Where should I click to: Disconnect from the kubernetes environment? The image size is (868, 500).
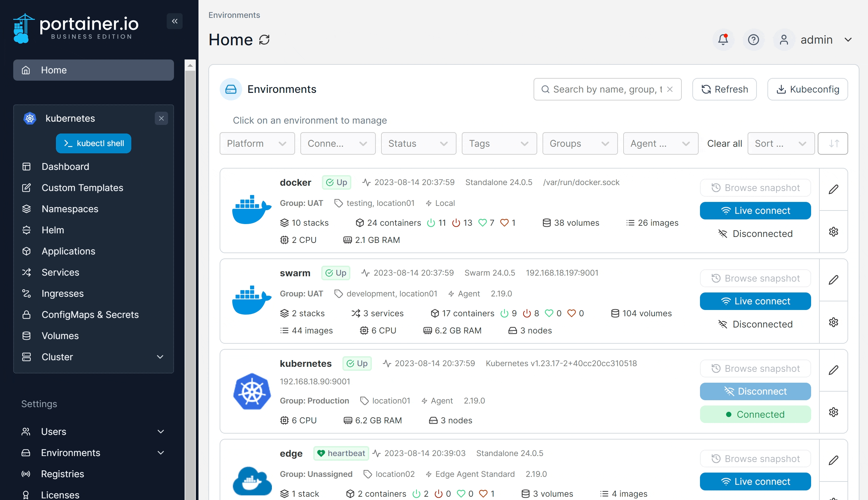tap(755, 392)
